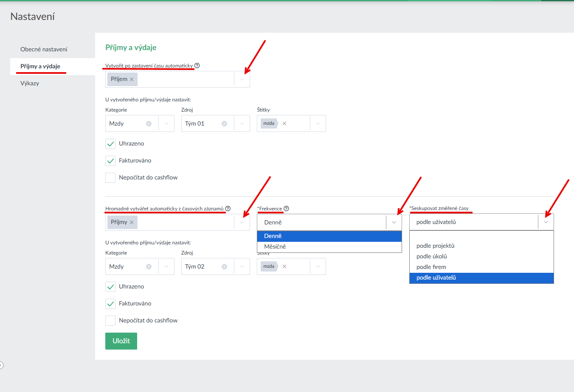Open the Seskupovat změřené časy dropdown arrow

[x=546, y=222]
